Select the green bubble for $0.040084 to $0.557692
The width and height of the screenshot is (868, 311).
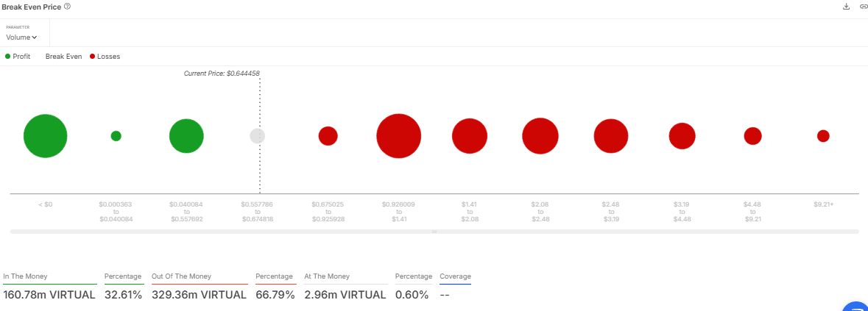[186, 136]
